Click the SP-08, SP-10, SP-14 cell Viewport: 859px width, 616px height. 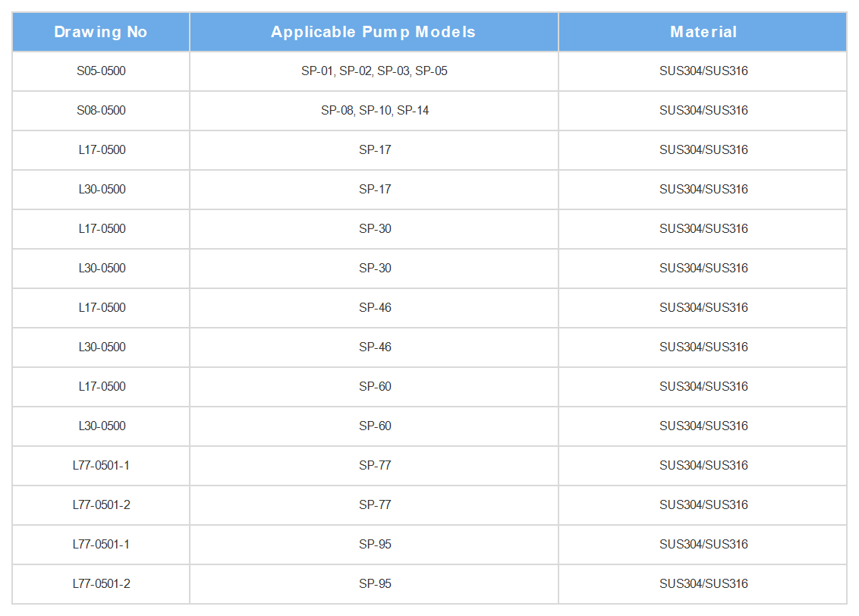[373, 111]
